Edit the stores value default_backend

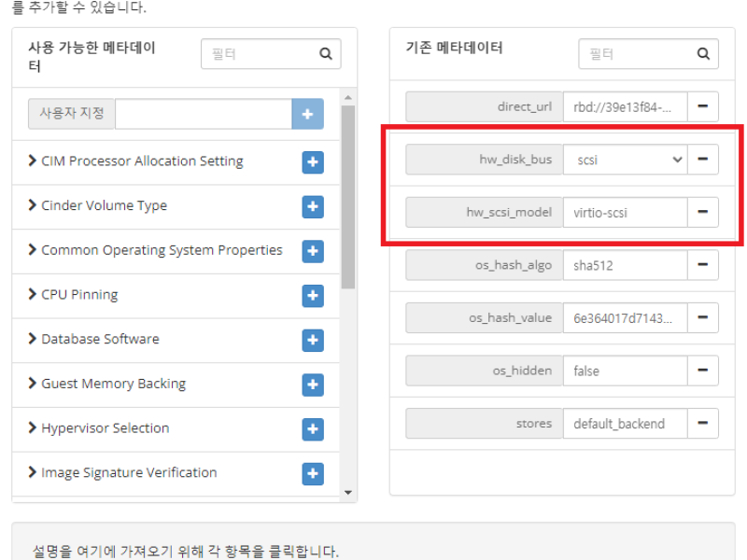pos(625,424)
